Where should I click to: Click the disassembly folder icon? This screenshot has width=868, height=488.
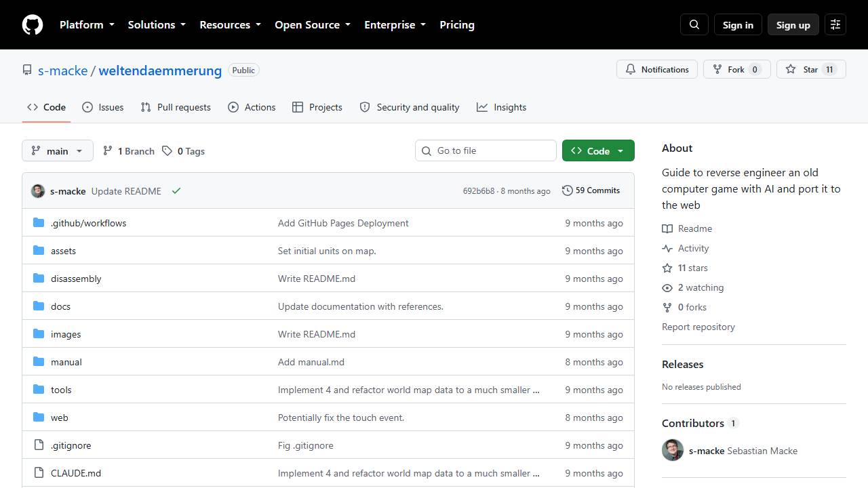point(39,279)
